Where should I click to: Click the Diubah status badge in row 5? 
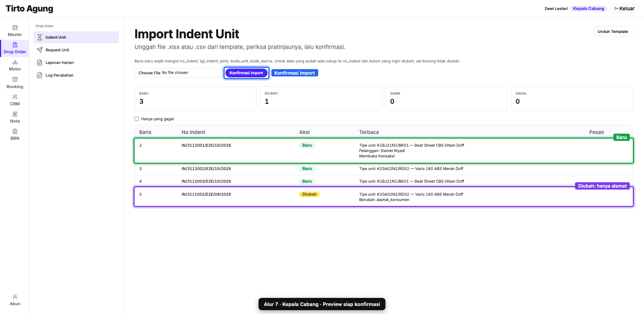coord(309,195)
